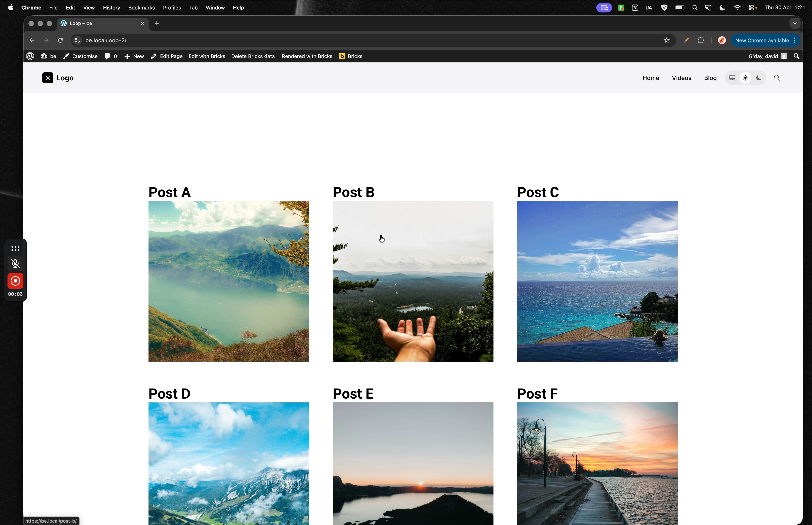Image resolution: width=812 pixels, height=525 pixels.
Task: Select the light mode sun toggle
Action: click(746, 78)
